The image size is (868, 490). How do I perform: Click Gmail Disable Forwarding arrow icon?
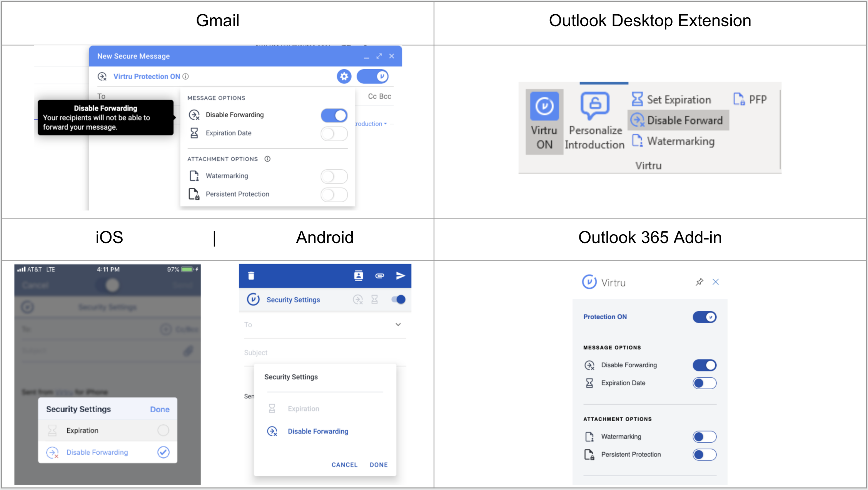tap(194, 115)
